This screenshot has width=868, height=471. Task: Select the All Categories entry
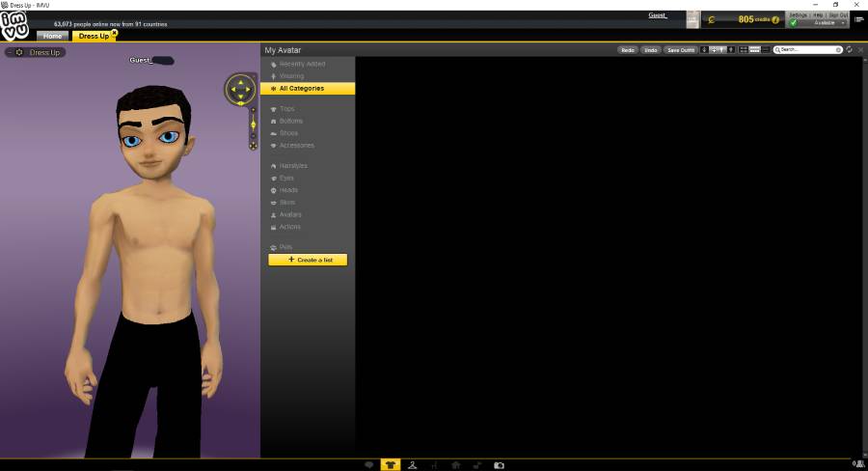pos(308,89)
